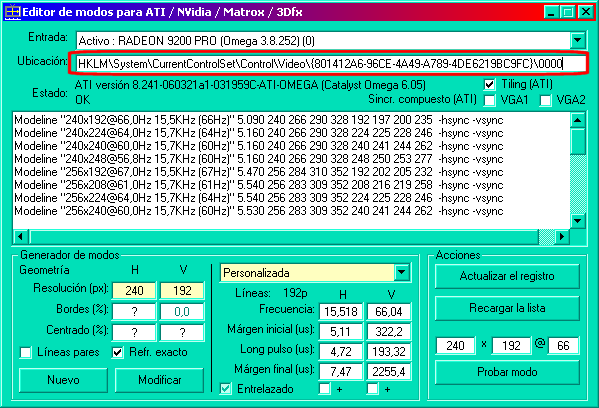Click the application icon in title bar

pyautogui.click(x=12, y=12)
